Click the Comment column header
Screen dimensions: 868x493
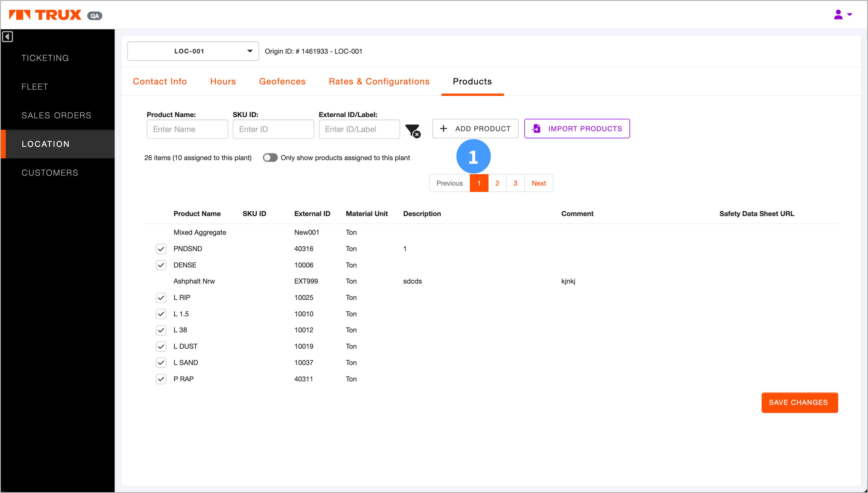[x=577, y=214]
